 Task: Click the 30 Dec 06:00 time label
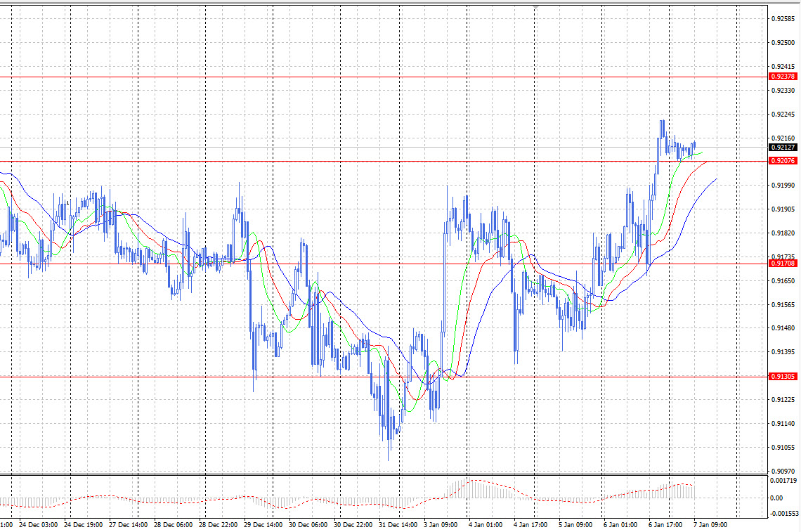[308, 525]
